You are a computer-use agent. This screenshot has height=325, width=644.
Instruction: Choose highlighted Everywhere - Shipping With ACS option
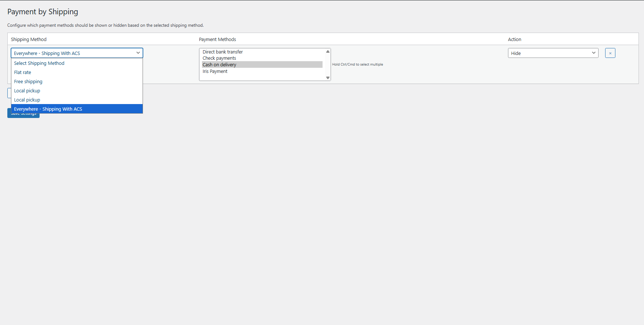48,109
